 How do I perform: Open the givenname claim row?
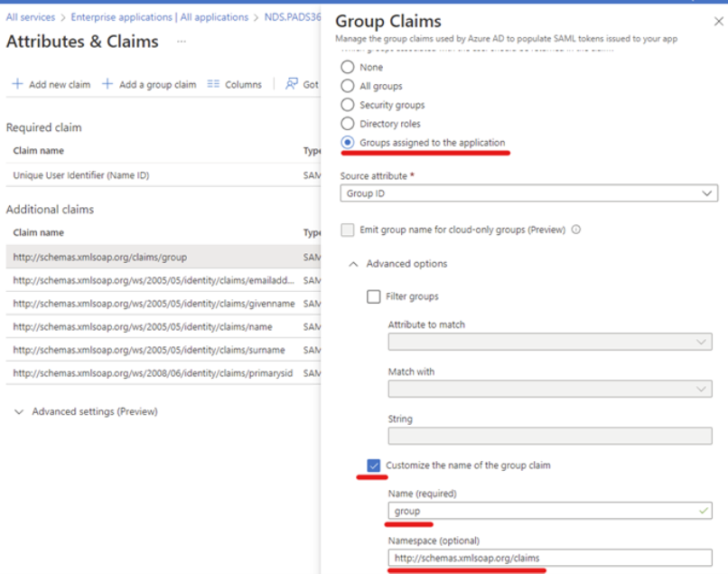[163, 304]
